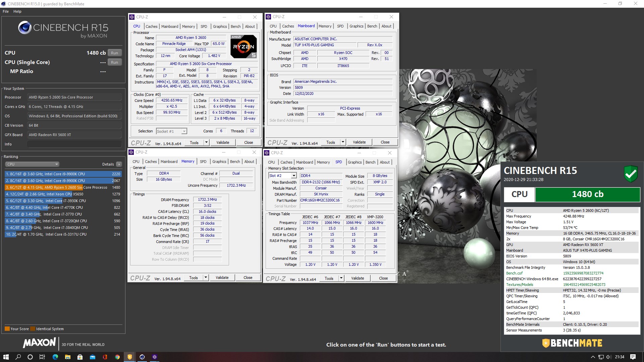Image resolution: width=644 pixels, height=362 pixels.
Task: Click the green 1480 cb score bar
Action: tap(587, 194)
